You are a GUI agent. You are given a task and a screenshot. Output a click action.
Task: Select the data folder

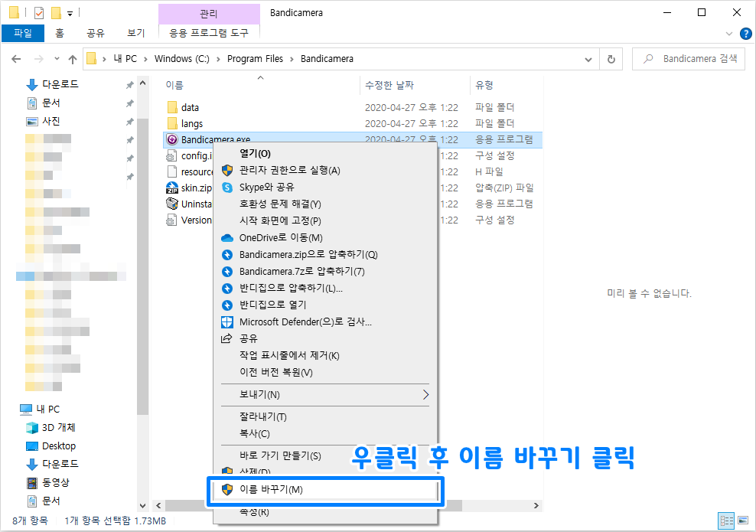190,107
